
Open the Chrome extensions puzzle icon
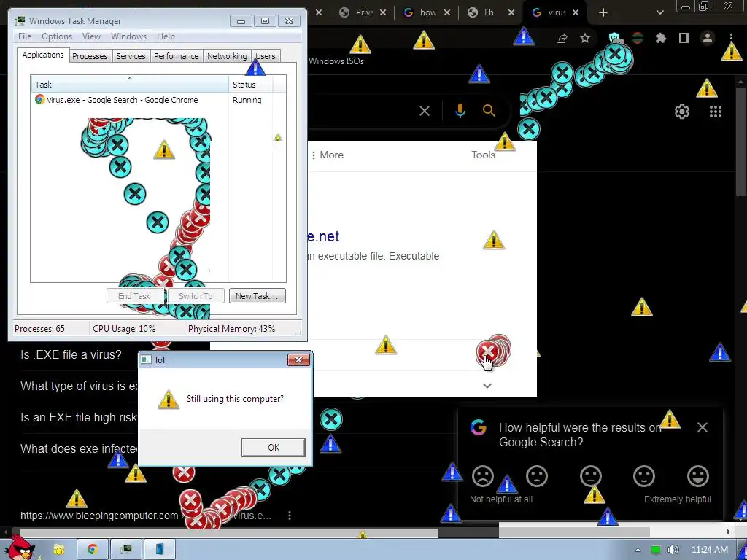click(x=661, y=38)
